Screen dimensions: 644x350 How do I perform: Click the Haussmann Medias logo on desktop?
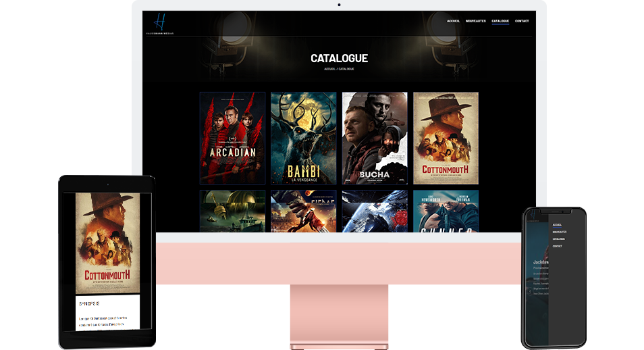[x=159, y=24]
